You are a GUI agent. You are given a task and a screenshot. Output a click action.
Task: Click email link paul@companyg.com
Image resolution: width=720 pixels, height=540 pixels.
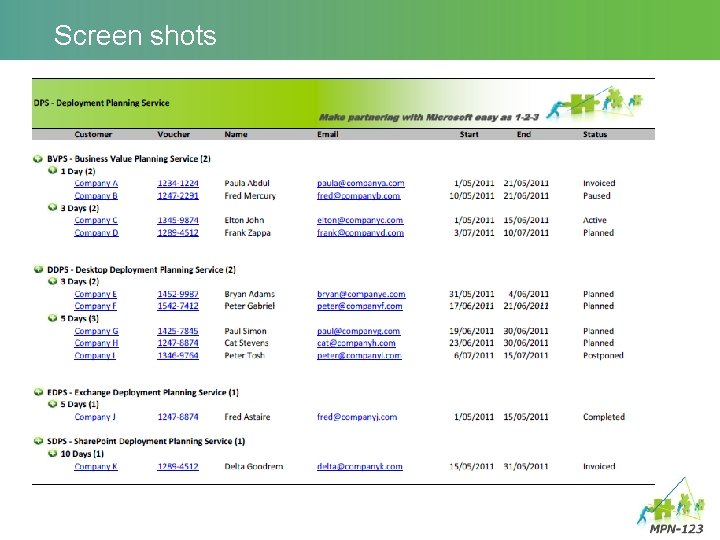(359, 331)
